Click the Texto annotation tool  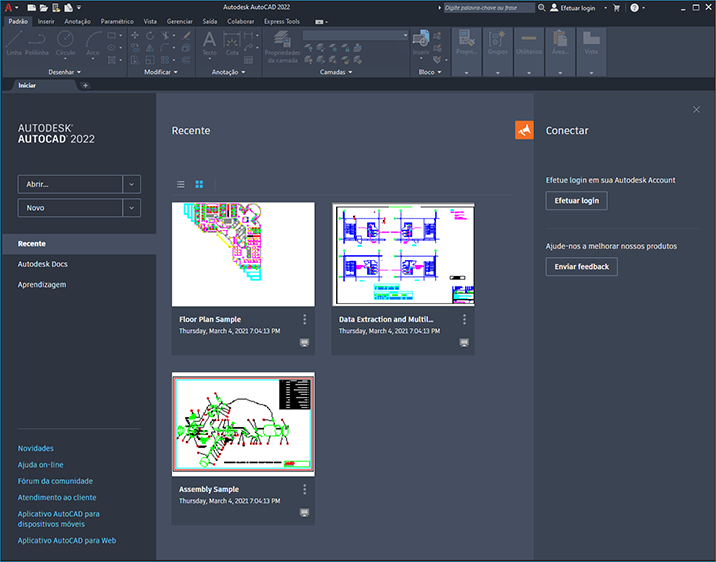pyautogui.click(x=209, y=44)
